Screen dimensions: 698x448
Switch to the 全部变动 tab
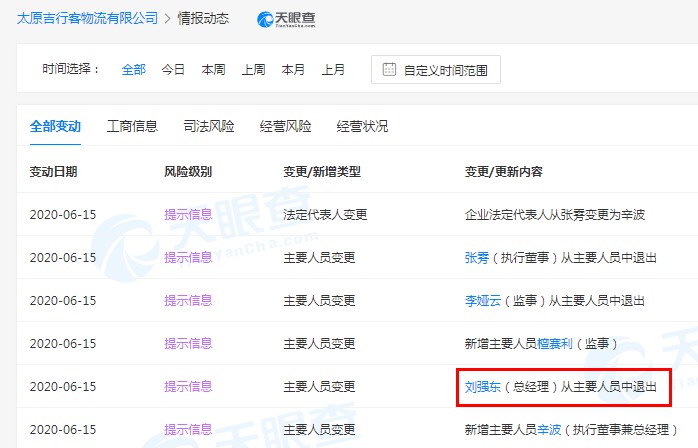[x=55, y=126]
